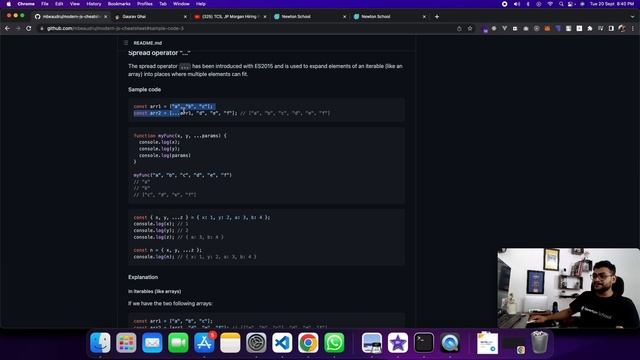This screenshot has width=640, height=360.
Task: Open the Apple menu
Action: click(x=9, y=4)
